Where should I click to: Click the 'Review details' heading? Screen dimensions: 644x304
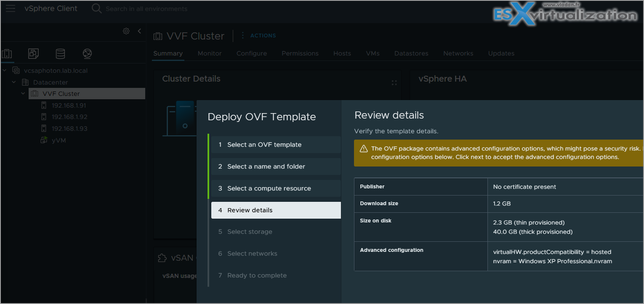pyautogui.click(x=389, y=115)
